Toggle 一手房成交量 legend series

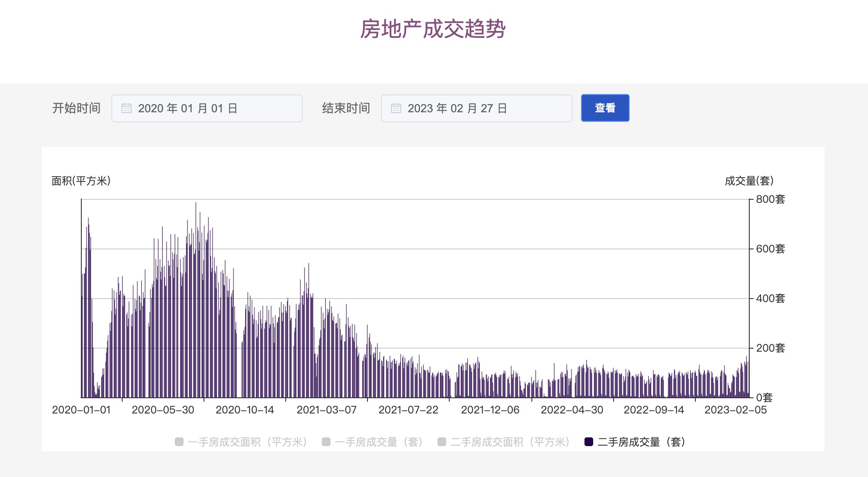coord(378,442)
